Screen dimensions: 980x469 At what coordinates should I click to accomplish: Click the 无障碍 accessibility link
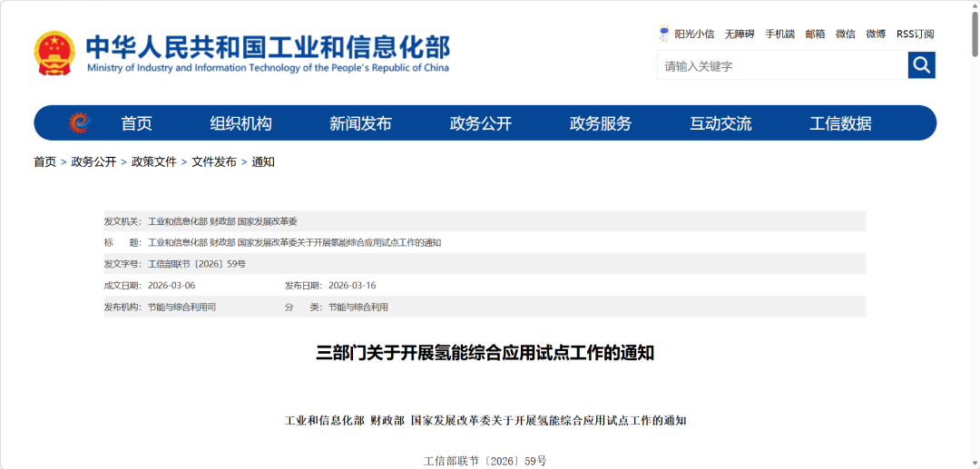(x=739, y=34)
